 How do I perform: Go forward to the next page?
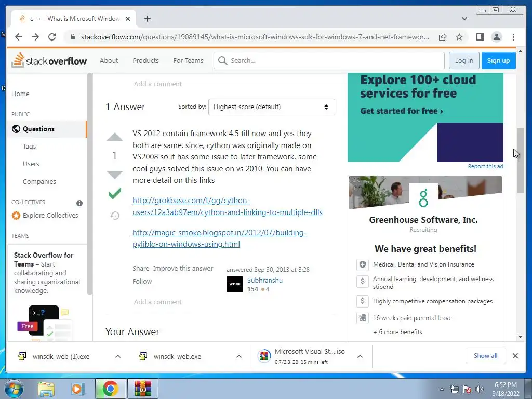pyautogui.click(x=35, y=37)
